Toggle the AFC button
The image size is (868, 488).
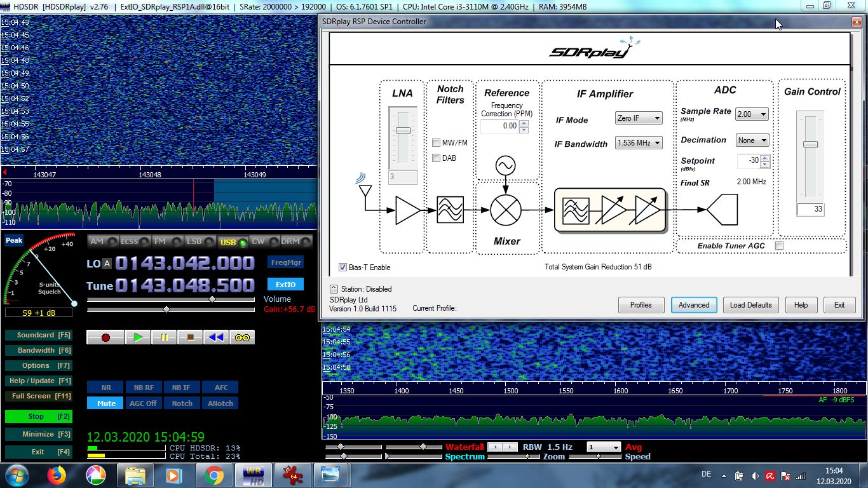(x=220, y=388)
